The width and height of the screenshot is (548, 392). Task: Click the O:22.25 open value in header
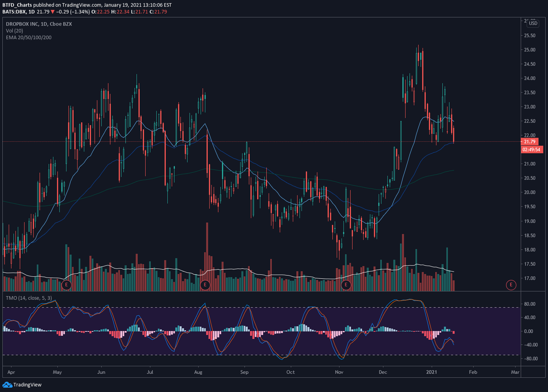pyautogui.click(x=100, y=11)
